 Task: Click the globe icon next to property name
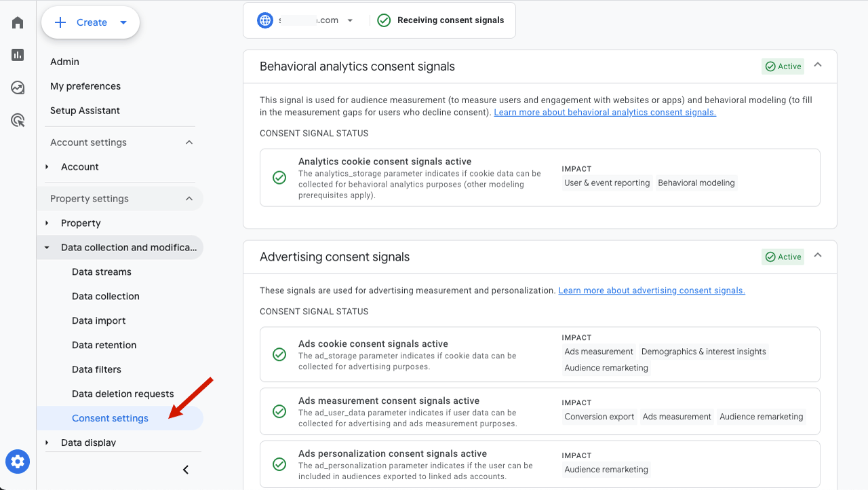pyautogui.click(x=265, y=20)
